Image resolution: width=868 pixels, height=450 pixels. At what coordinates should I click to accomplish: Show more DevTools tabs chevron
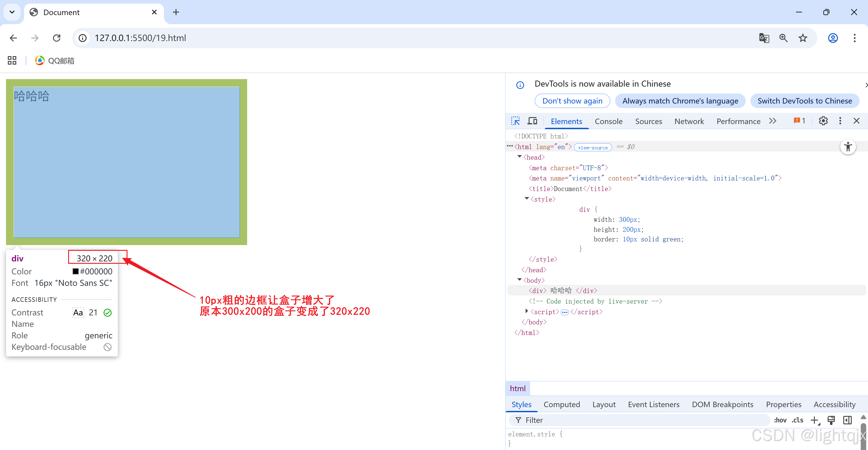(x=773, y=121)
